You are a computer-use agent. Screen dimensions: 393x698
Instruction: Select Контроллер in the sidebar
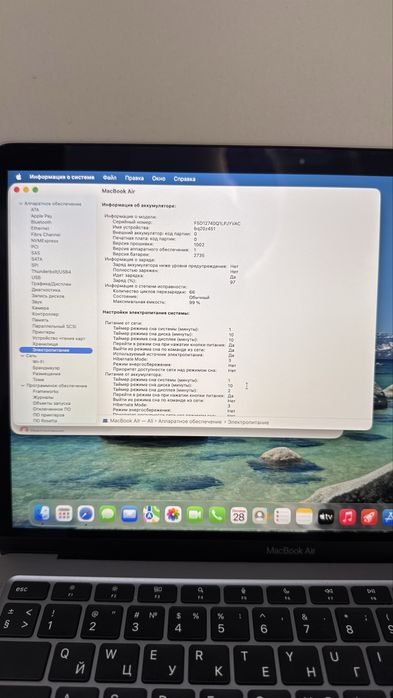pos(45,314)
